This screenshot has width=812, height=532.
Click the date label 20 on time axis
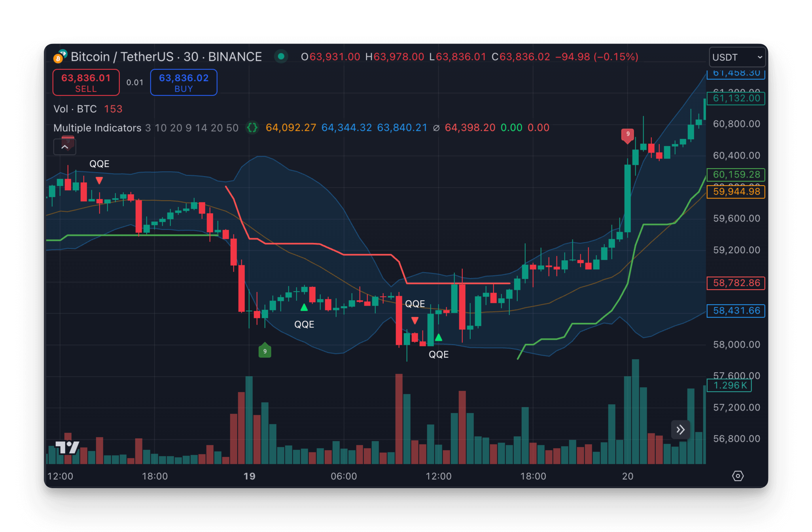(x=628, y=476)
